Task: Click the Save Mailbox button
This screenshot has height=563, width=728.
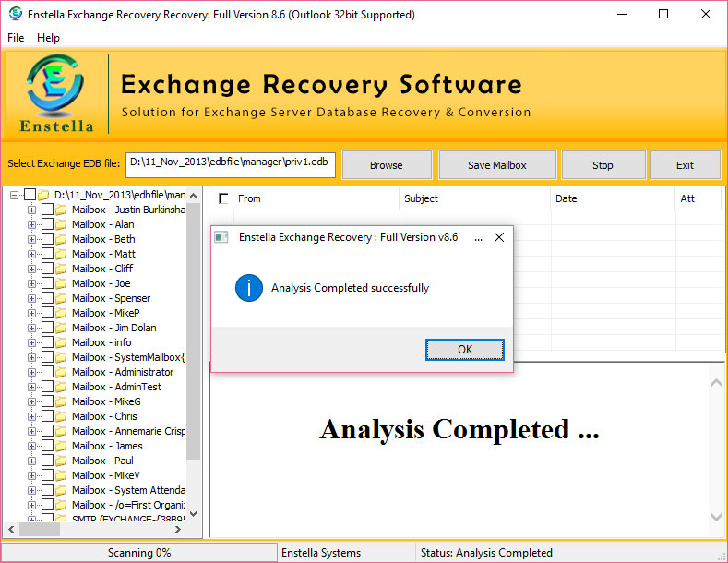Action: 497,165
